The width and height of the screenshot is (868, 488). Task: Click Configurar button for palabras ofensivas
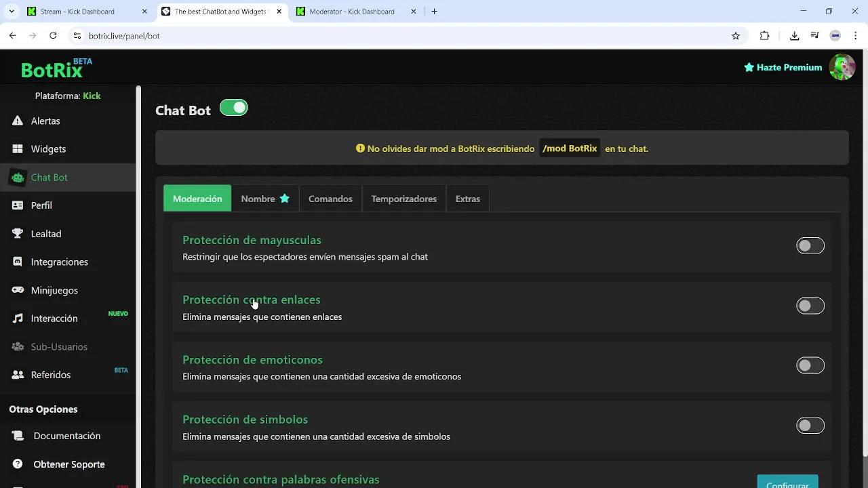tap(787, 481)
